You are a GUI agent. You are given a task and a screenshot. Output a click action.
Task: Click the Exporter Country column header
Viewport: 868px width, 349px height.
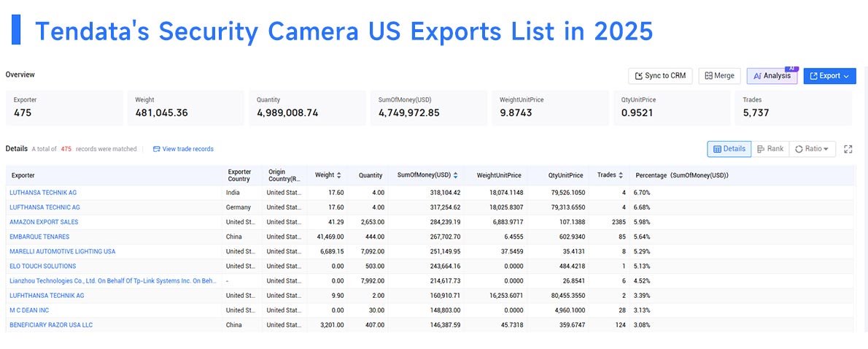pos(239,175)
